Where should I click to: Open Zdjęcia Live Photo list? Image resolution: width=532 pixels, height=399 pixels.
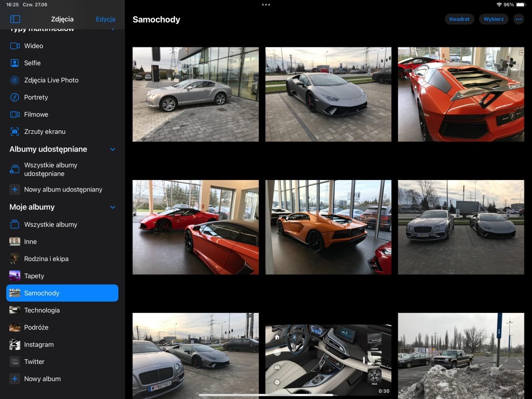coord(62,80)
